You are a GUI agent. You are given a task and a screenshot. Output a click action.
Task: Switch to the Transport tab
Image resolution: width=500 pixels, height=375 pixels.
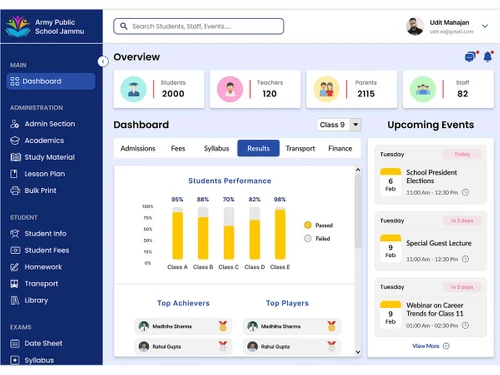point(300,148)
